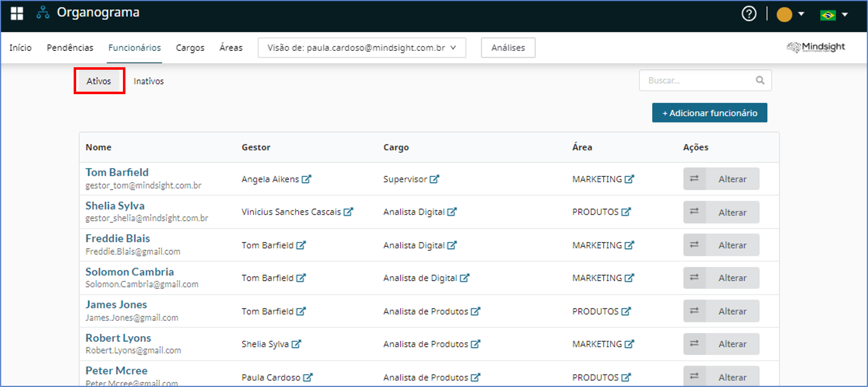The height and width of the screenshot is (387, 868).
Task: Open Tom Barfield employee name link
Action: pyautogui.click(x=117, y=172)
